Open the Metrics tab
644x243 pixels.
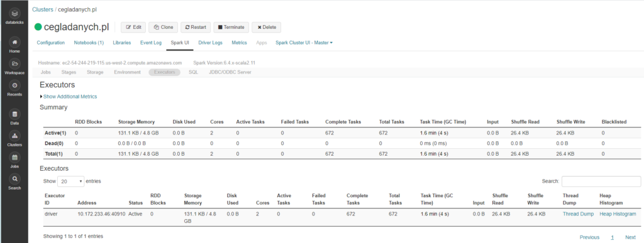click(x=240, y=43)
